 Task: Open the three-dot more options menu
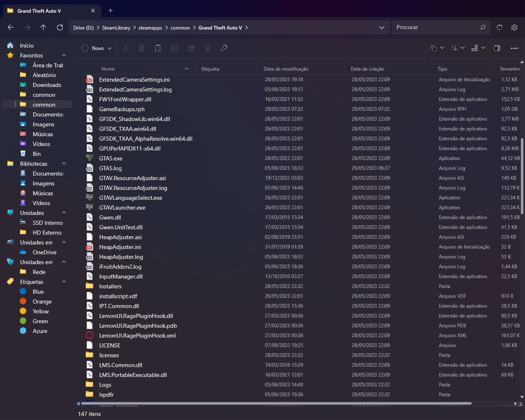[514, 48]
